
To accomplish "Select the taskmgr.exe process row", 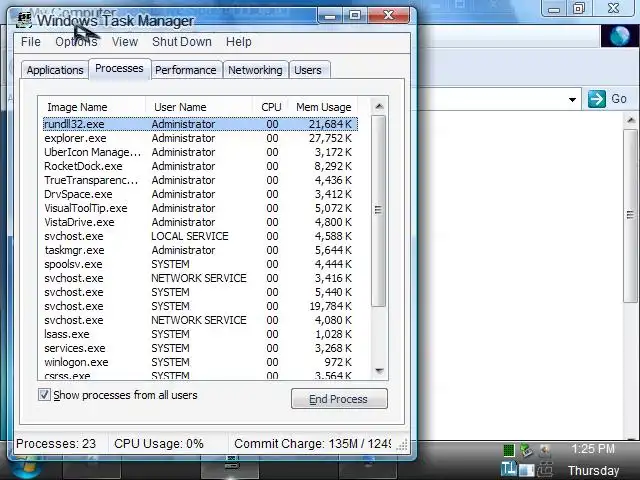I will [x=200, y=250].
